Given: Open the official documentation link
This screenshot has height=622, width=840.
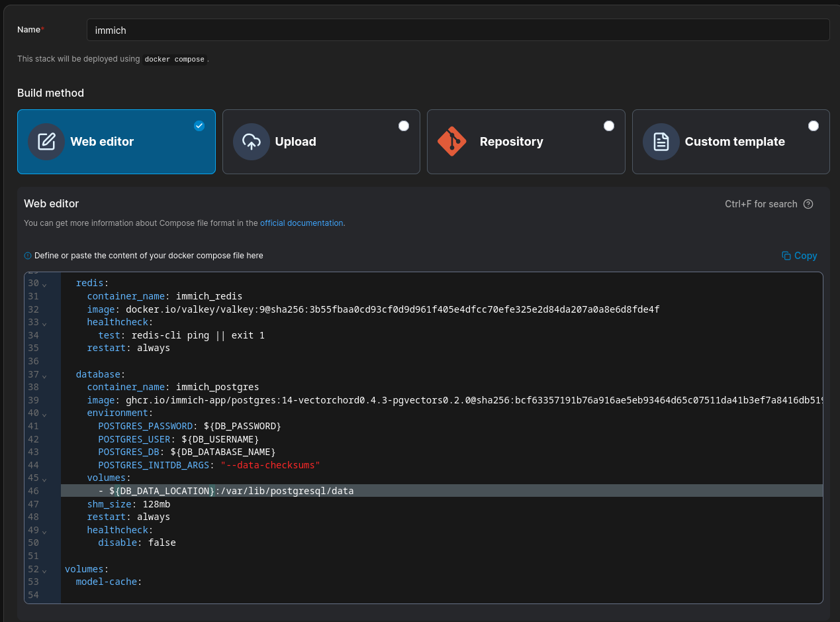Looking at the screenshot, I should point(301,223).
